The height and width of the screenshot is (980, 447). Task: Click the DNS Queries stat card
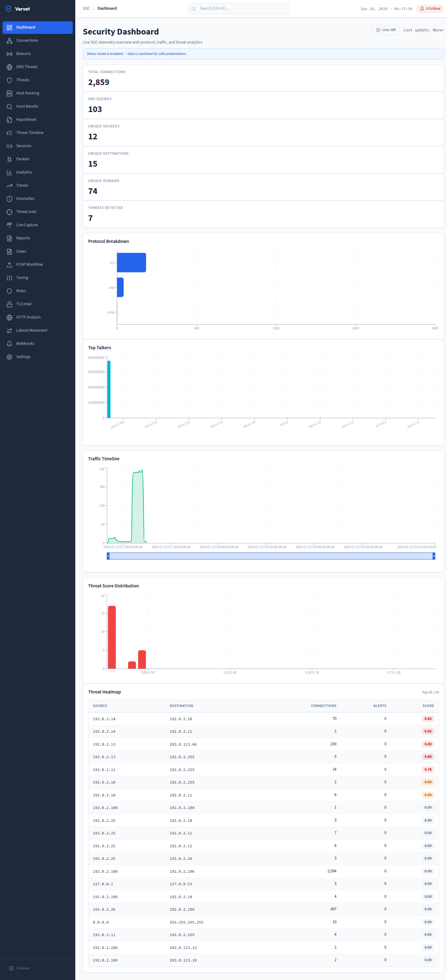click(x=263, y=105)
